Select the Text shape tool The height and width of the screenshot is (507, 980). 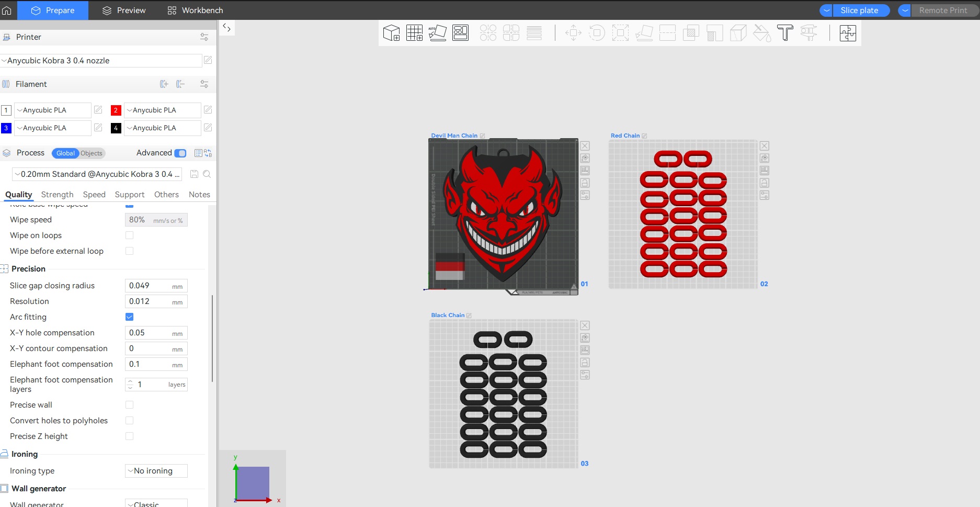785,33
